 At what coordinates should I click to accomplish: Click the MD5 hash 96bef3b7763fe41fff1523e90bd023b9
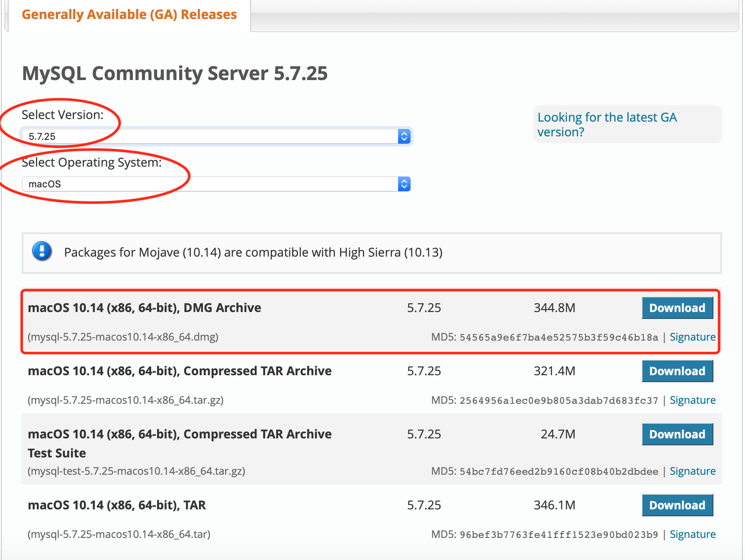pyautogui.click(x=559, y=535)
